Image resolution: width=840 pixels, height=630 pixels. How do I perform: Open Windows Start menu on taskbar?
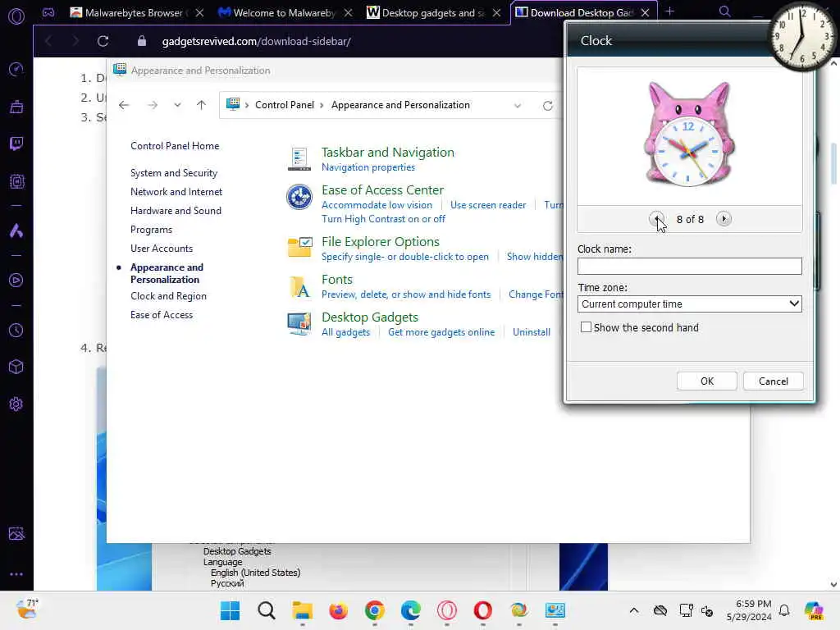[x=231, y=610]
